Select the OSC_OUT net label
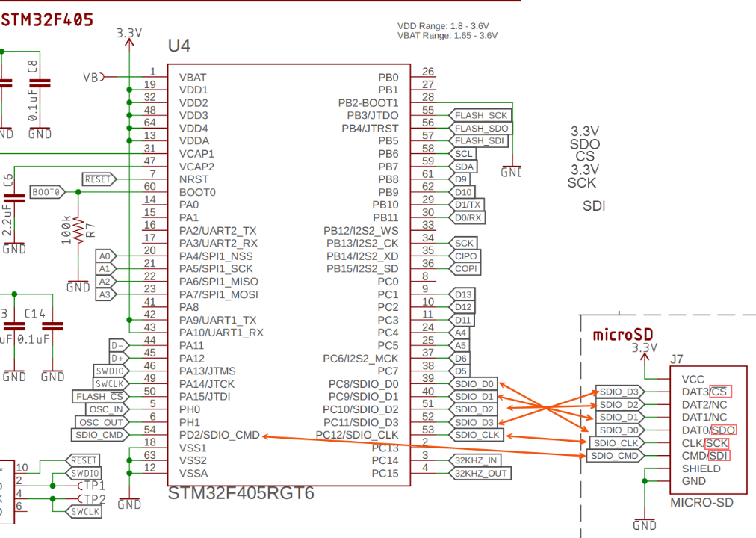 coord(102,422)
